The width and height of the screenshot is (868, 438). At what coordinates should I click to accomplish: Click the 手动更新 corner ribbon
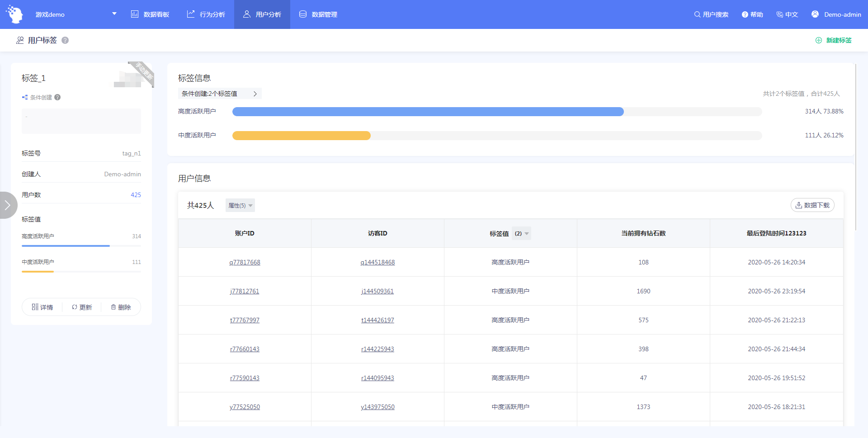pos(143,72)
